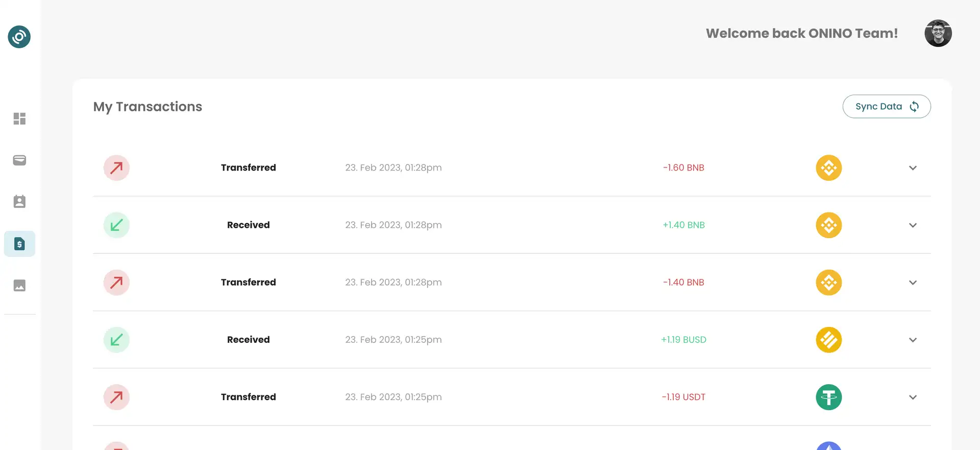Expand the -1.60 BNB transaction details
The height and width of the screenshot is (450, 980).
click(913, 168)
